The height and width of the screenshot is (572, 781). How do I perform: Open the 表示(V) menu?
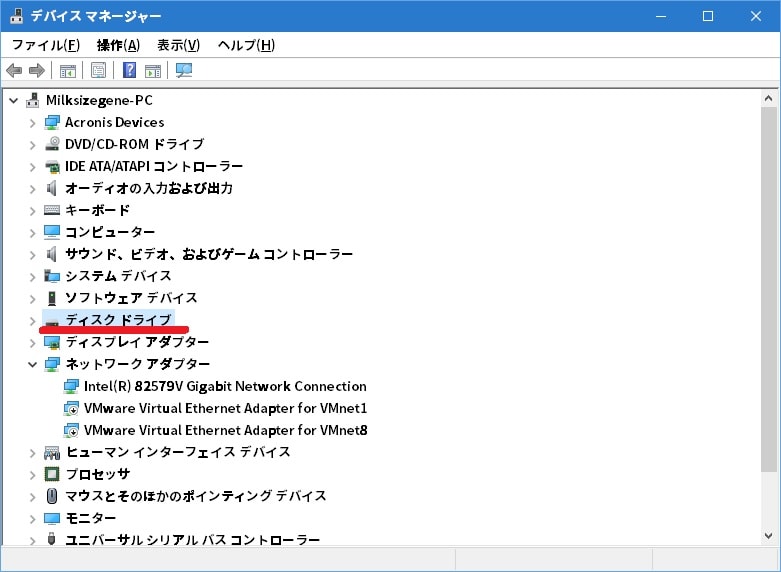point(178,45)
